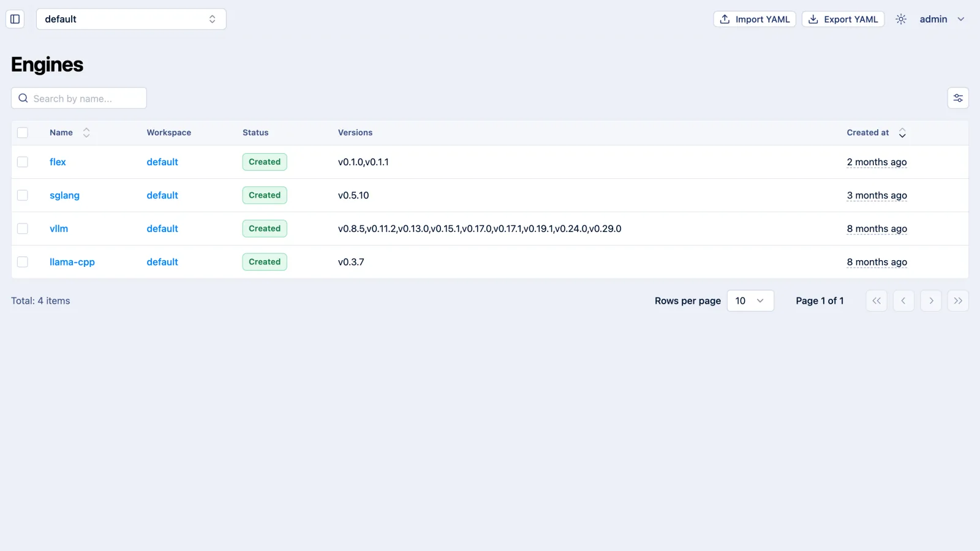The height and width of the screenshot is (551, 980).
Task: Open the vllm engine link
Action: (59, 228)
